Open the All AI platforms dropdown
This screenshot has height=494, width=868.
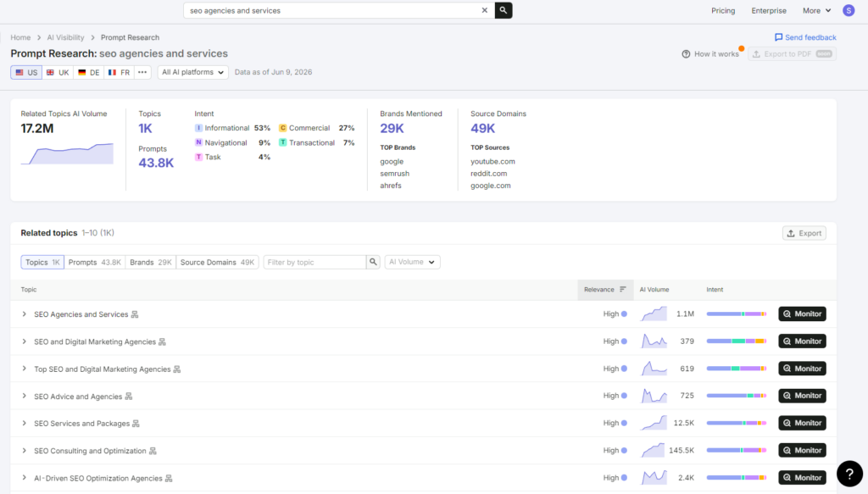tap(192, 73)
